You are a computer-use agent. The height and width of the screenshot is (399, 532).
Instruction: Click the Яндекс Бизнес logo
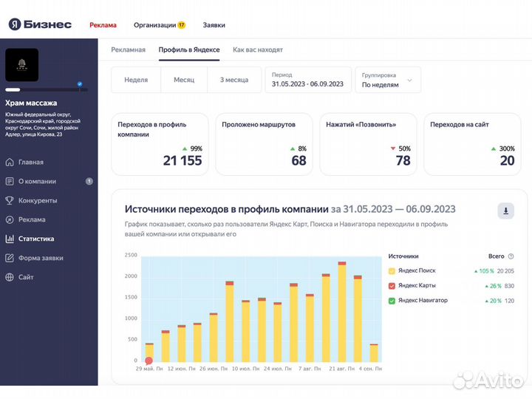tap(40, 24)
